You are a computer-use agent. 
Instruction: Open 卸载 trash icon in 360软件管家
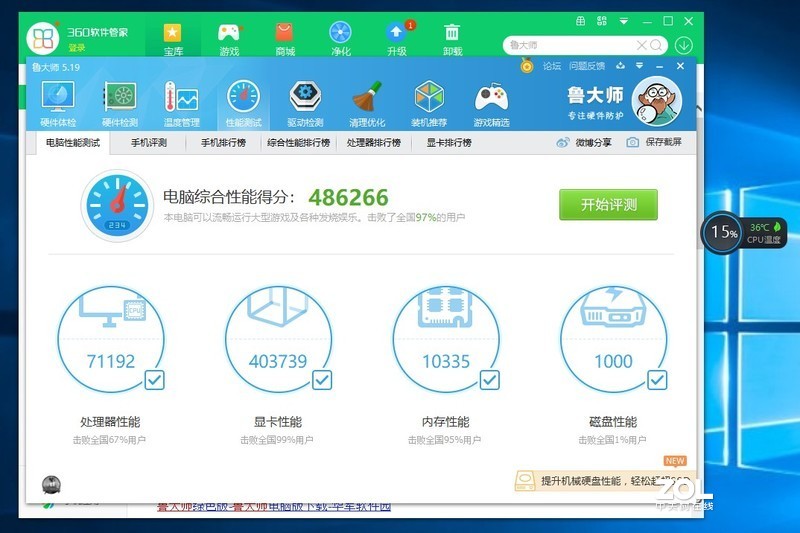[x=452, y=39]
